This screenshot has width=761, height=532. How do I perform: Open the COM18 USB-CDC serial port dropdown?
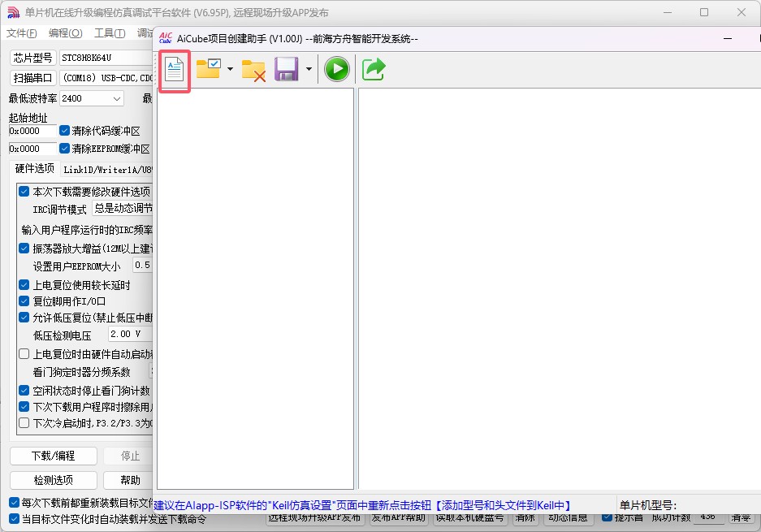106,78
